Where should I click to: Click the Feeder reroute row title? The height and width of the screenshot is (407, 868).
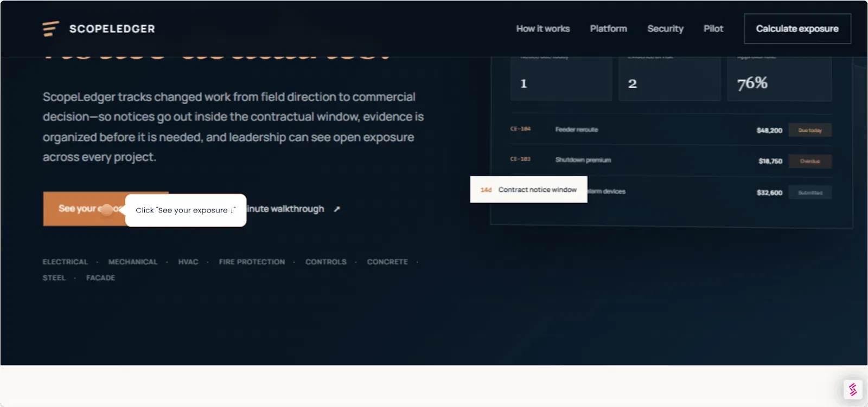tap(576, 130)
